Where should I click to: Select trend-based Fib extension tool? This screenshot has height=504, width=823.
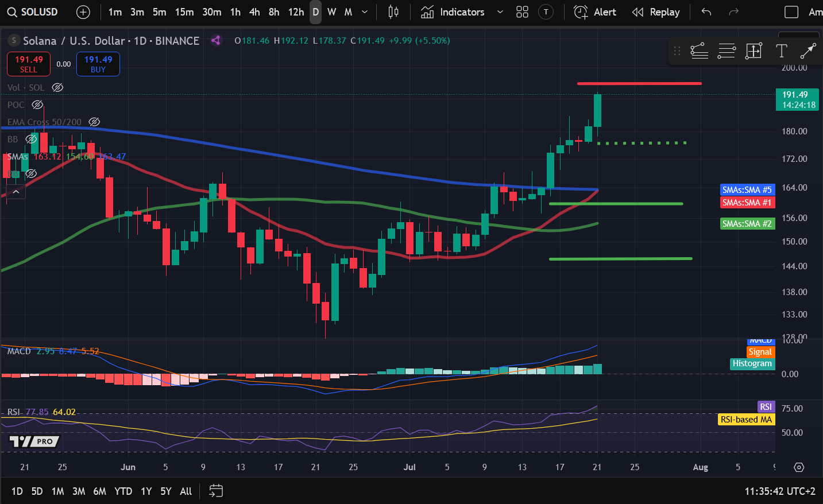tap(699, 51)
